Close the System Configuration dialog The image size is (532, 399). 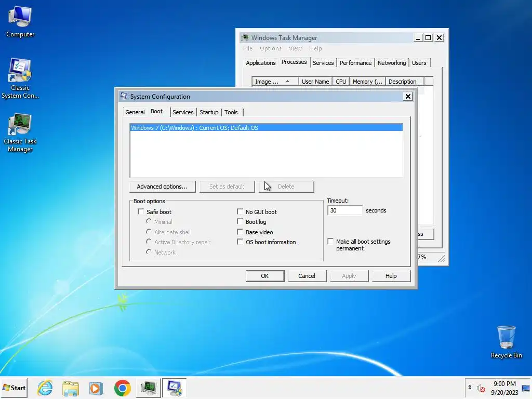pyautogui.click(x=408, y=96)
